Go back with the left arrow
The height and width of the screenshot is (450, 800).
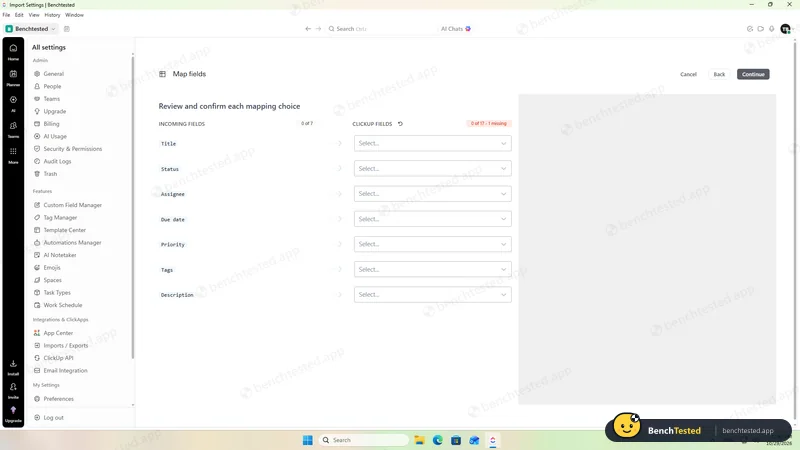click(x=308, y=29)
